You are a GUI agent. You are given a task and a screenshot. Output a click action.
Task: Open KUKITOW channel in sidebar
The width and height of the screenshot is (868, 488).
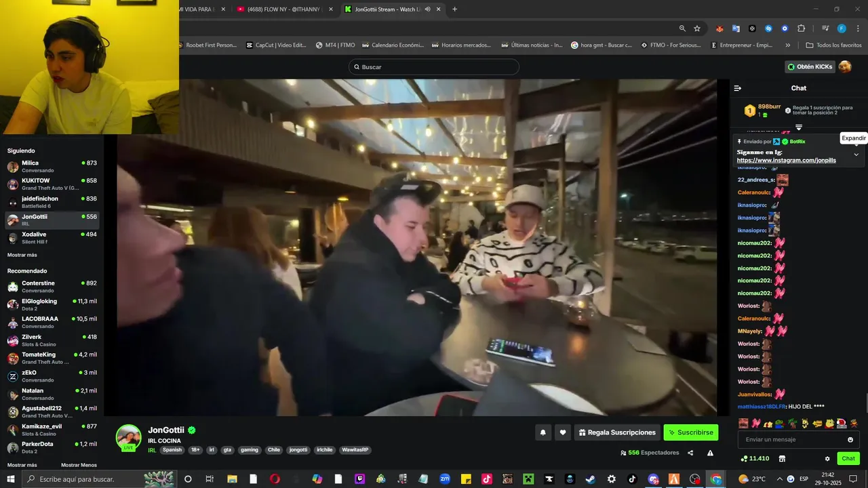pos(52,184)
